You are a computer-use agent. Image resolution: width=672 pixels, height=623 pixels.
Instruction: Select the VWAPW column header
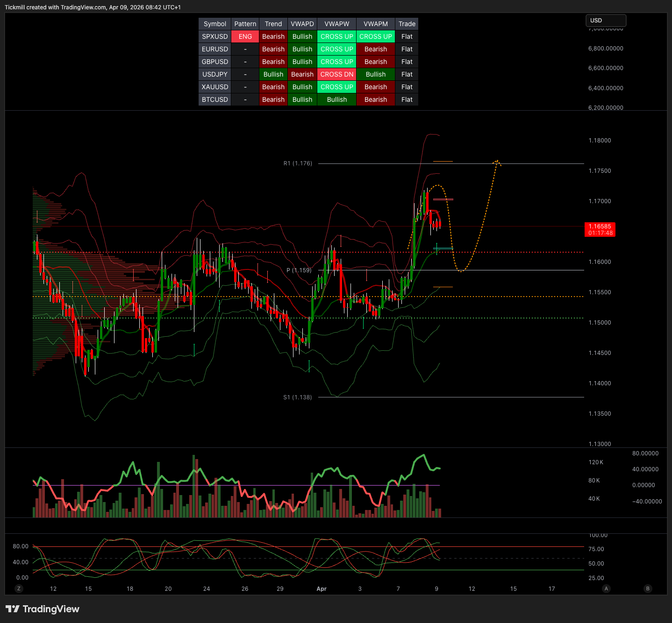pyautogui.click(x=336, y=24)
